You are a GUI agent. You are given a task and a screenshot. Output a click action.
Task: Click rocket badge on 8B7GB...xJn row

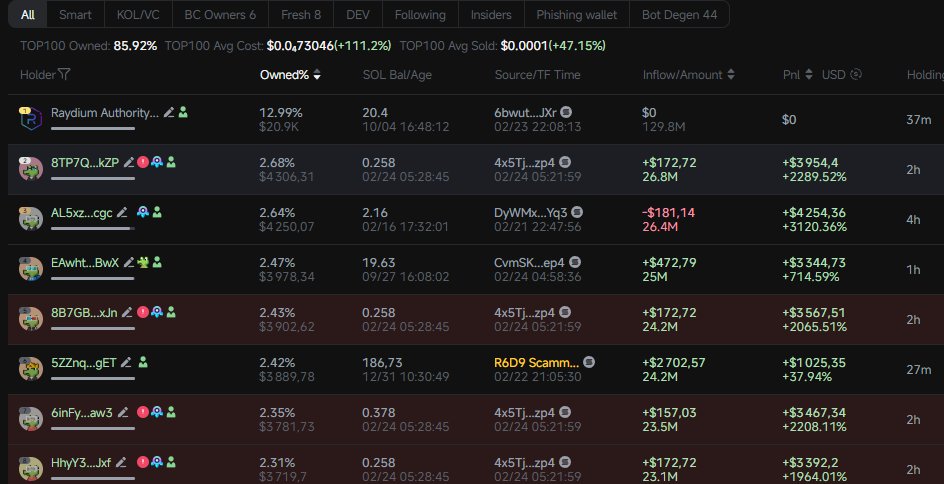point(157,312)
